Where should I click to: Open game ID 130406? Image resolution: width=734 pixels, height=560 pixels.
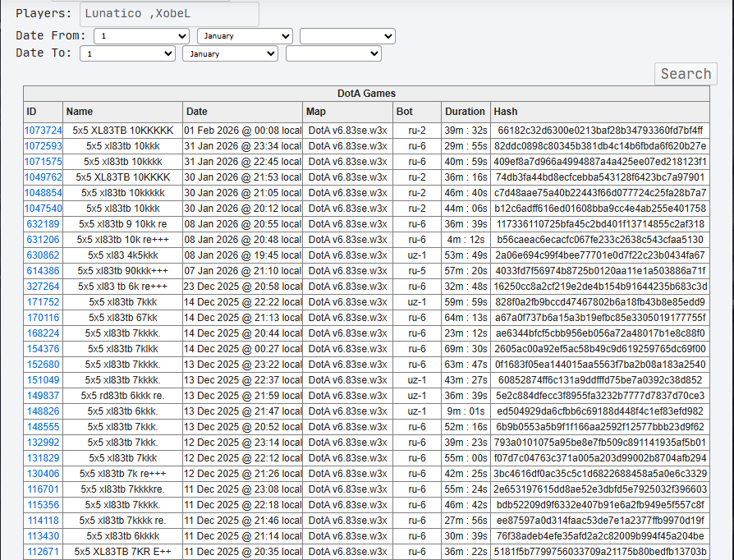coord(43,474)
